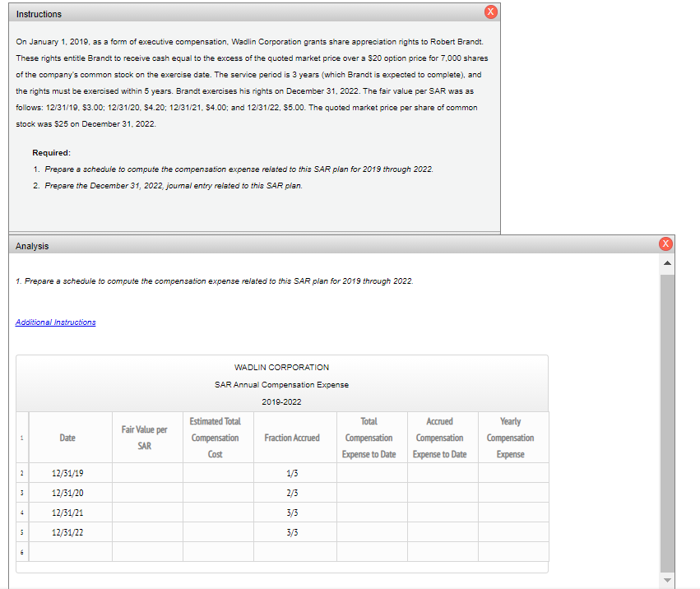Select Fair Value per SAR cell for 12/31/21
700x589 pixels.
point(147,512)
